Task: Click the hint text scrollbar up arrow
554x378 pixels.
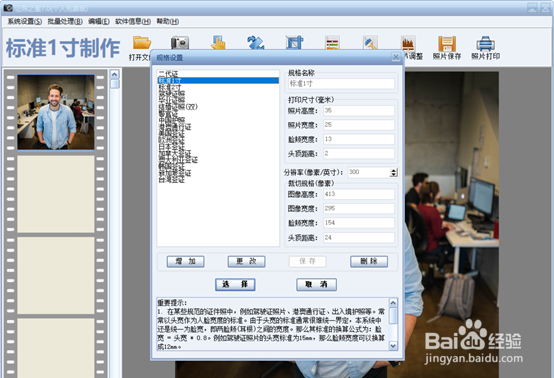Action: 393,302
